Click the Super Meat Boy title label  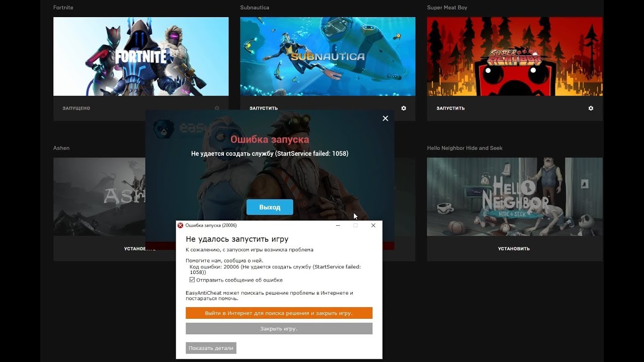tap(447, 8)
